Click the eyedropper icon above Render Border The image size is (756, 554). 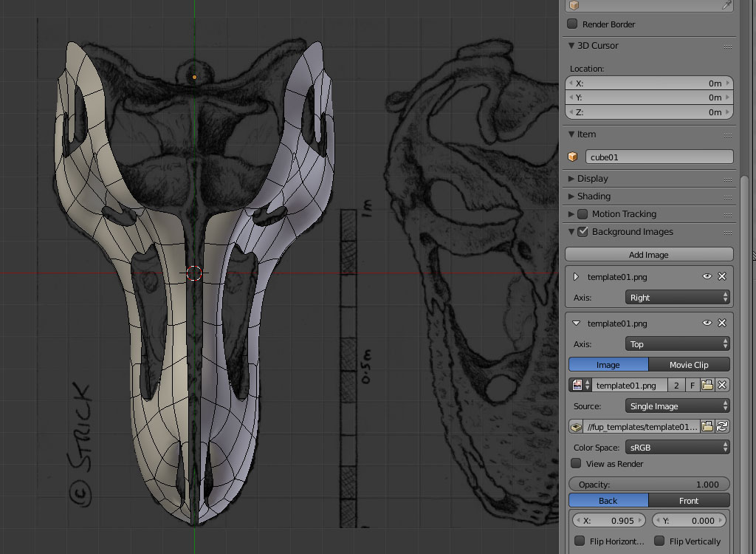point(726,5)
